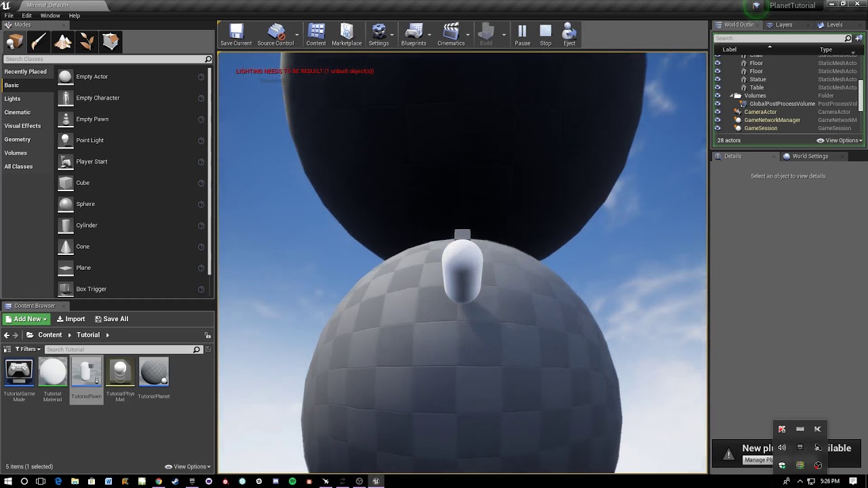Open the Content toolbar button
Image resolution: width=868 pixels, height=488 pixels.
click(x=316, y=35)
